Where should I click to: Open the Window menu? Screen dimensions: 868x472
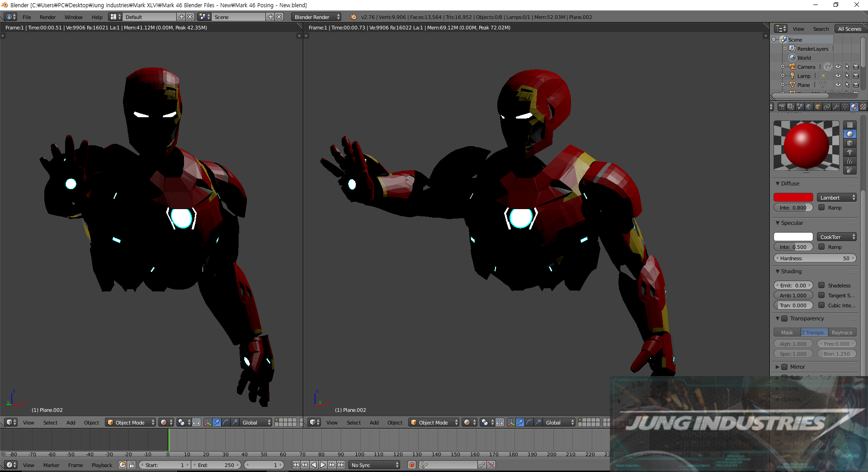pyautogui.click(x=73, y=17)
